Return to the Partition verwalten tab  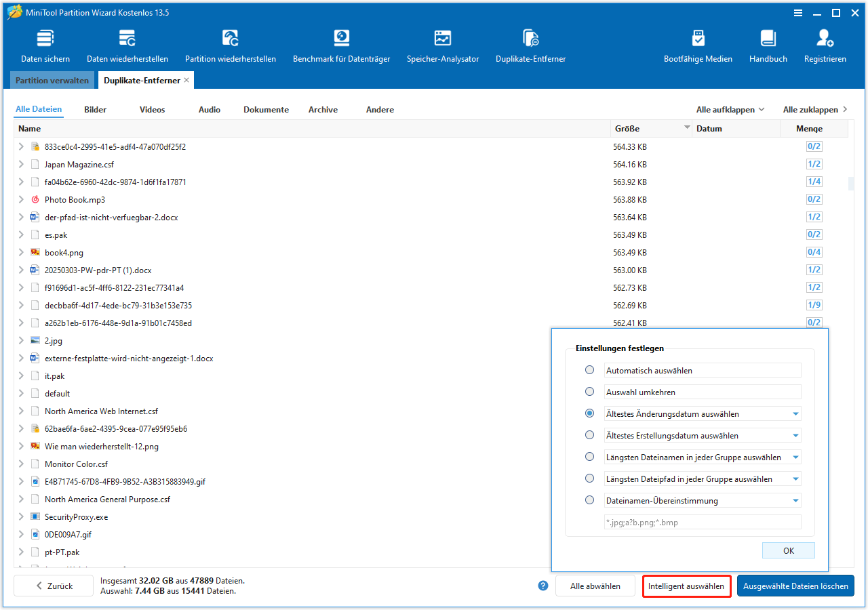tap(52, 80)
